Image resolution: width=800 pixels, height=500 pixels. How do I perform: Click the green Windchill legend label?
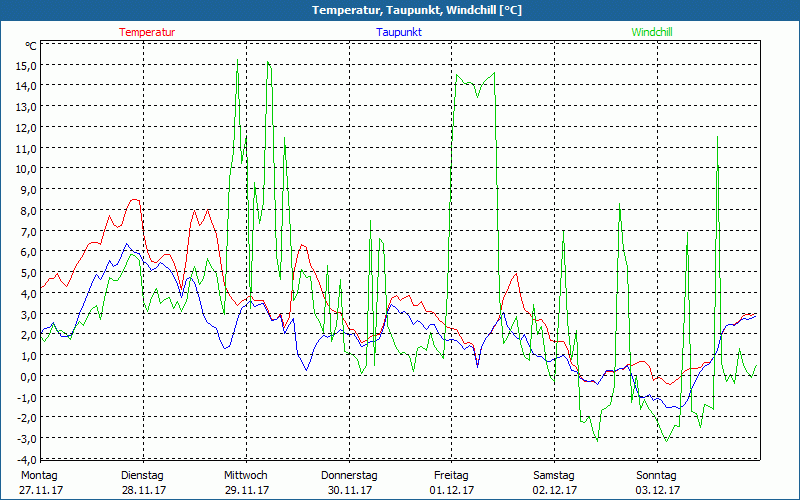652,32
